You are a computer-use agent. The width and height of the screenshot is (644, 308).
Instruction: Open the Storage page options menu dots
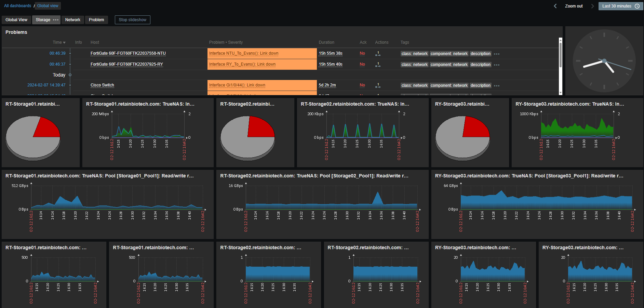(x=56, y=20)
